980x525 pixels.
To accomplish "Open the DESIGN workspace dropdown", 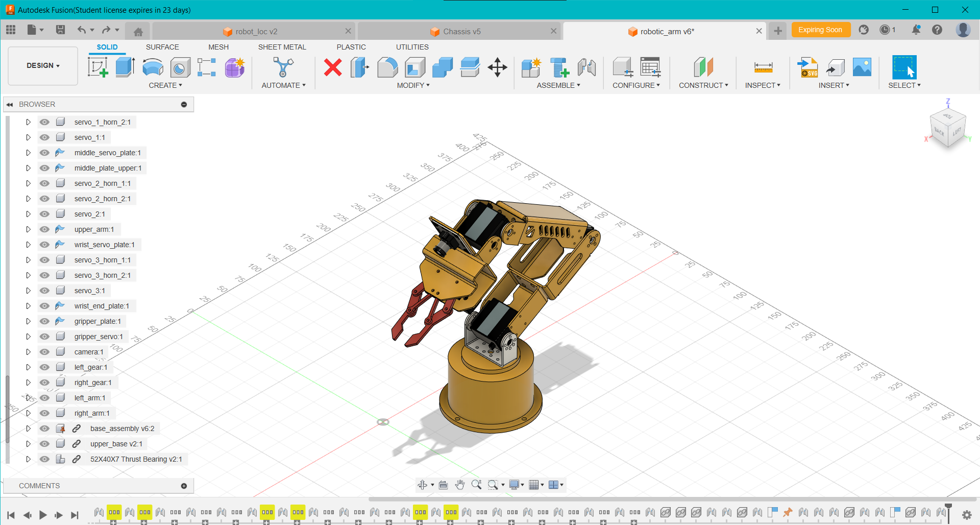I will (42, 65).
